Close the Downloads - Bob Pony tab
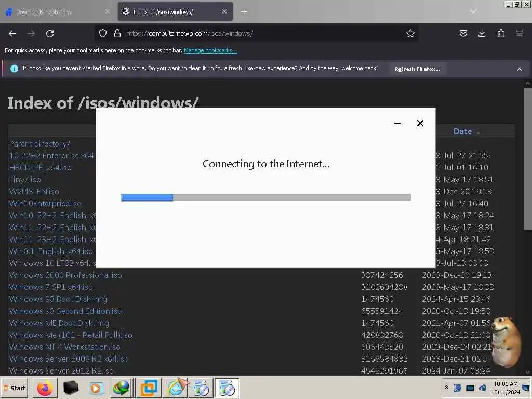532x399 pixels. 107,11
